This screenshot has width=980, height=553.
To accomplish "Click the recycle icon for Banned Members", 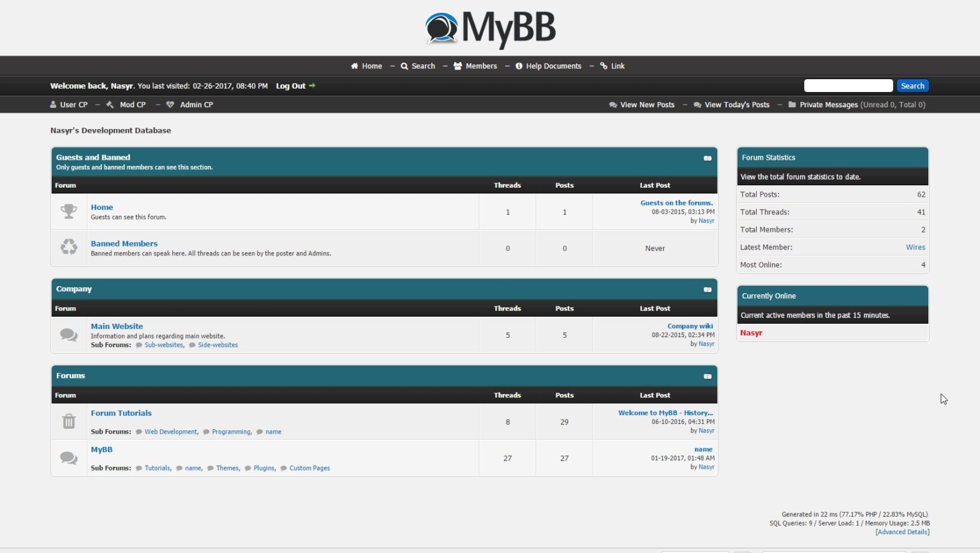I will click(69, 248).
